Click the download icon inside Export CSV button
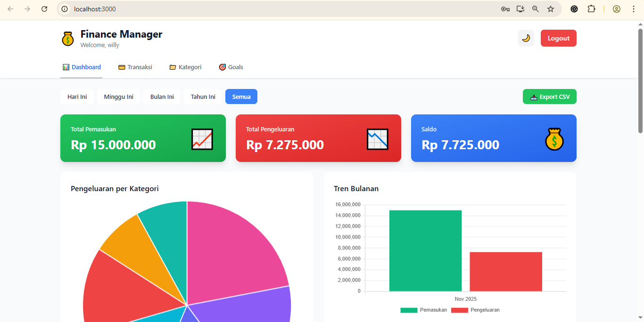 click(x=533, y=97)
